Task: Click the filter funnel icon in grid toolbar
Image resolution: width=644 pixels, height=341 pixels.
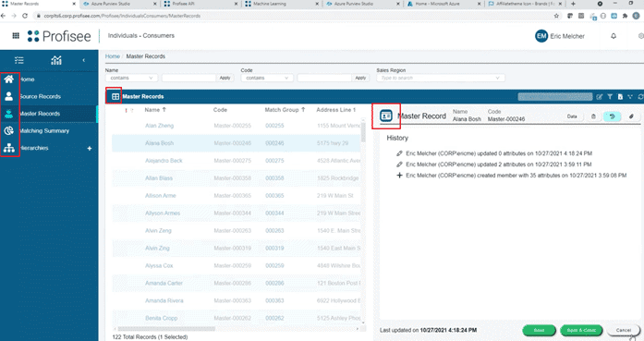Action: point(610,96)
